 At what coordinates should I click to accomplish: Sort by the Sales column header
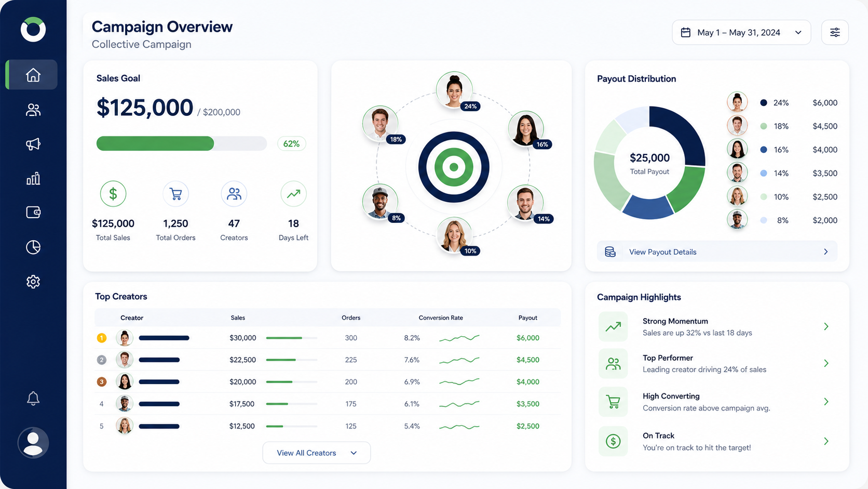click(x=238, y=318)
